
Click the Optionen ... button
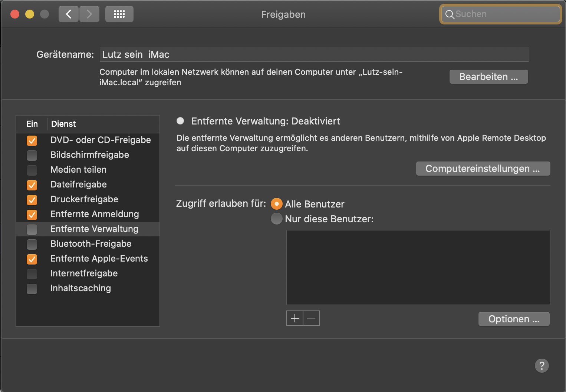click(514, 319)
